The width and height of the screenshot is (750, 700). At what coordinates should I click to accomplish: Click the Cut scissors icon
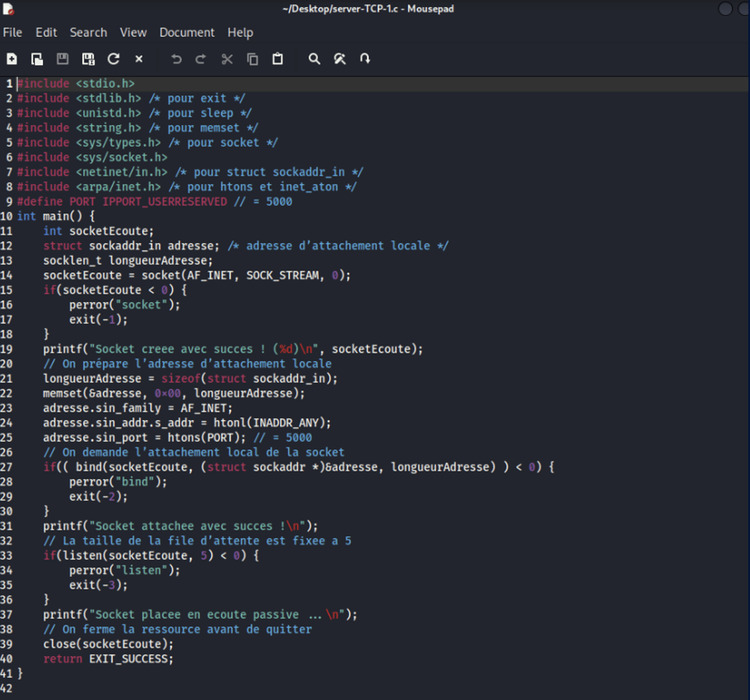[x=227, y=59]
